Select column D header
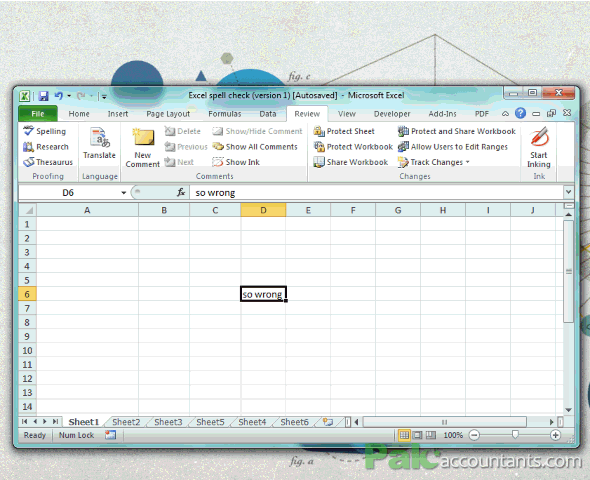The image size is (590, 480). pos(263,210)
